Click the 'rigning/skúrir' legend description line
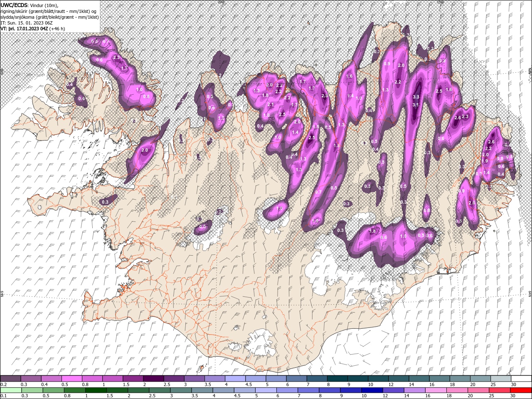The height and width of the screenshot is (399, 532). (48, 11)
